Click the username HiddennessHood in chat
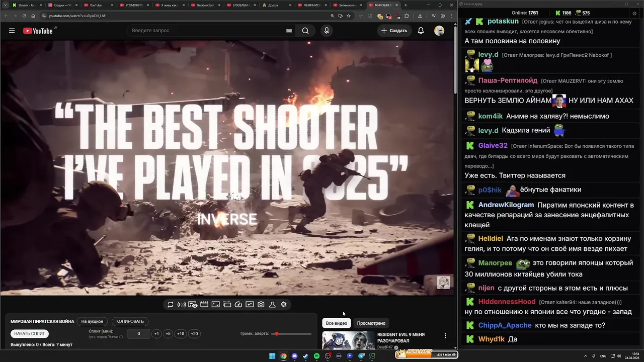Viewport: 644px width, 362px height. coord(507,302)
